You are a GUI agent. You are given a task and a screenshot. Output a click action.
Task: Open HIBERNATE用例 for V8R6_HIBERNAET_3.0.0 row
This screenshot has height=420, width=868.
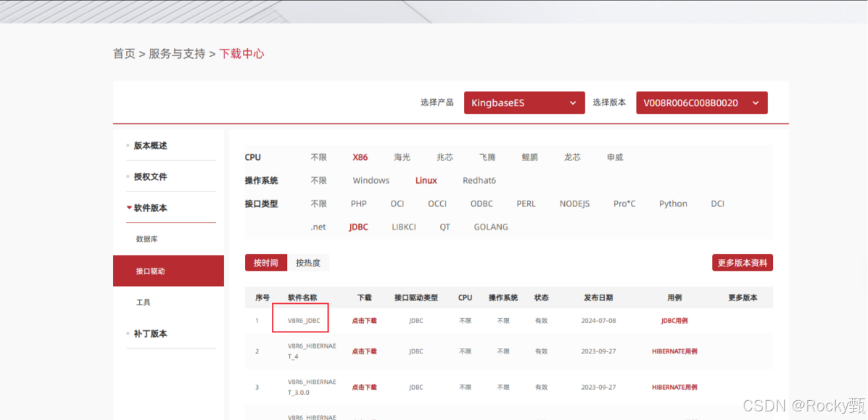(675, 387)
